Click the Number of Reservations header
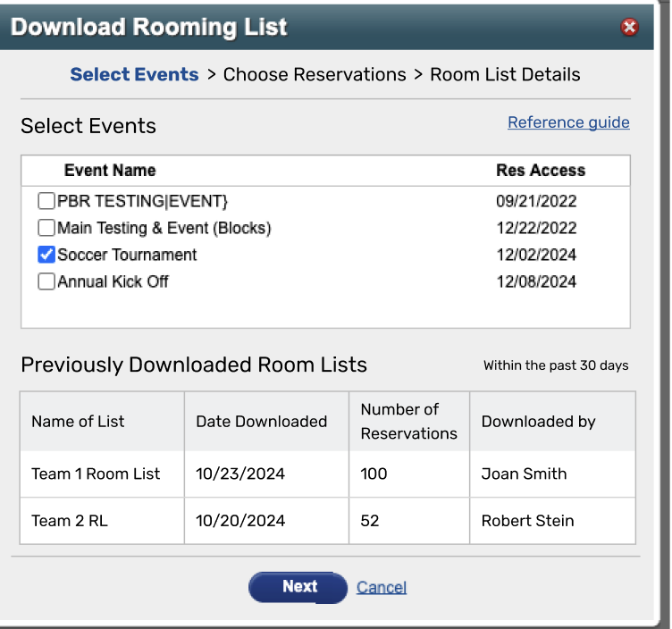The height and width of the screenshot is (629, 672). tap(409, 422)
